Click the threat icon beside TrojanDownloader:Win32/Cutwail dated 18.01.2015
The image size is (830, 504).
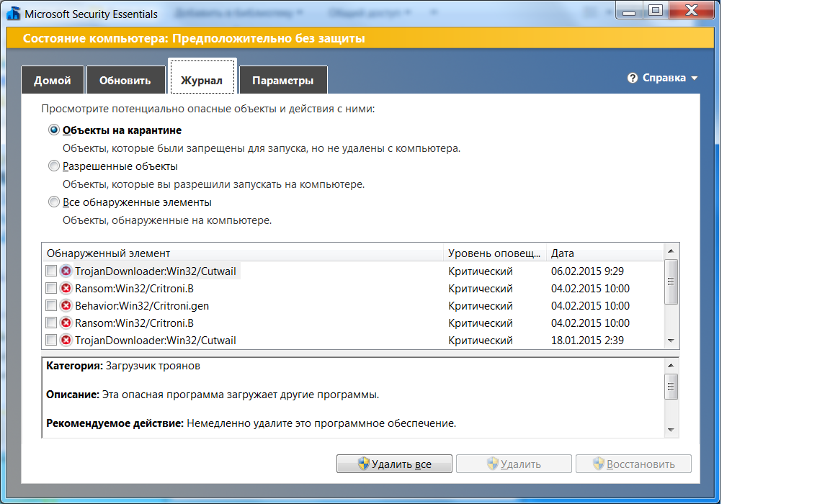coord(66,340)
